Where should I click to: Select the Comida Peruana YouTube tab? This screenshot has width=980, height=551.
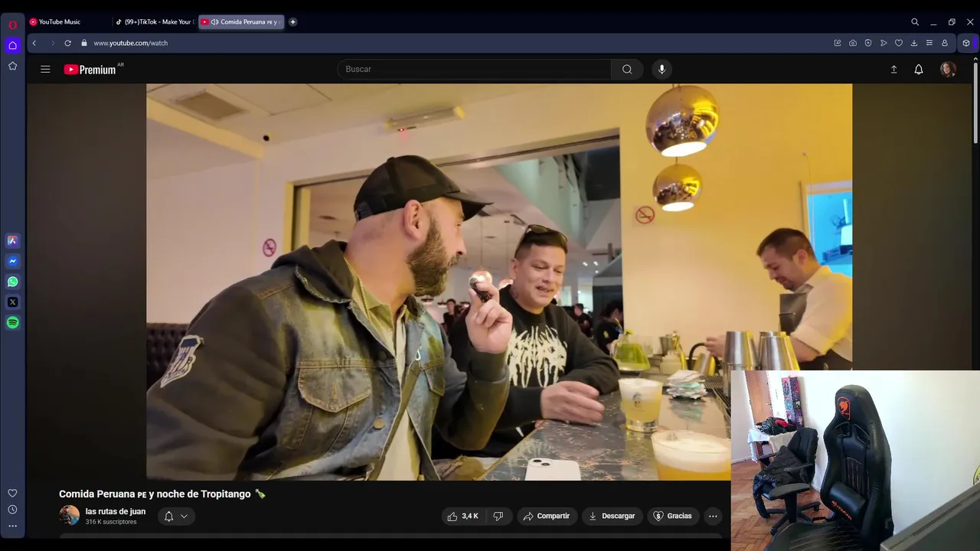[241, 22]
